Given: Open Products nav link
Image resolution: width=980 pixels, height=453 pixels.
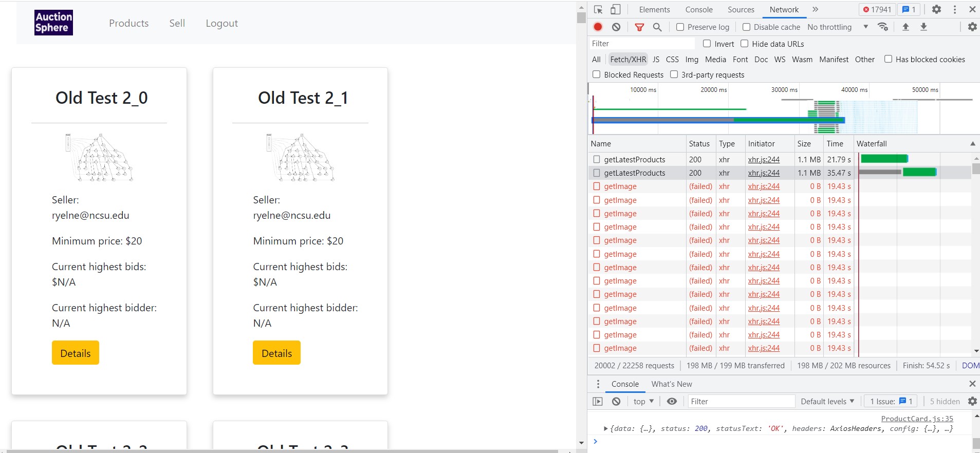Looking at the screenshot, I should (129, 23).
